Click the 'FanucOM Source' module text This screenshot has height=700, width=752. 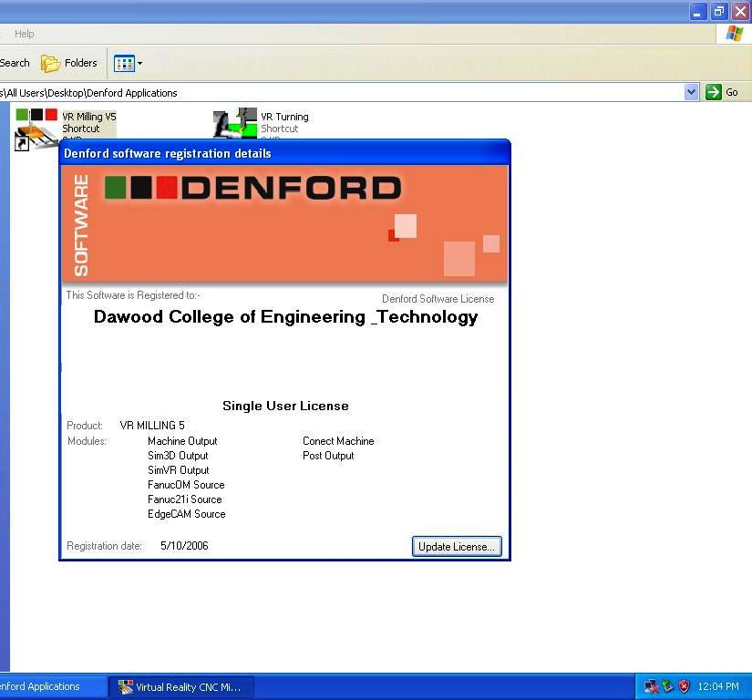(186, 485)
